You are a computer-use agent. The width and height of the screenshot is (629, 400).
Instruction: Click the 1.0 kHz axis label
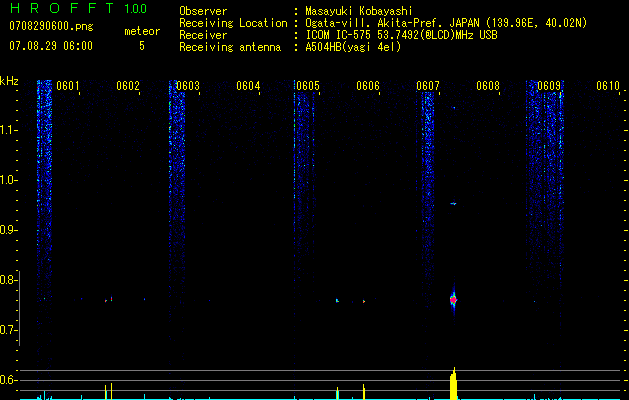[8, 180]
